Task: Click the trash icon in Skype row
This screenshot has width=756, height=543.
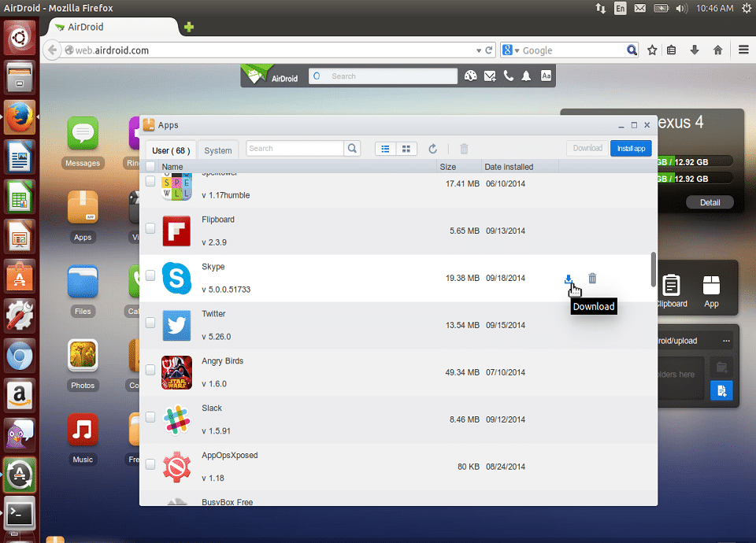Action: point(592,278)
